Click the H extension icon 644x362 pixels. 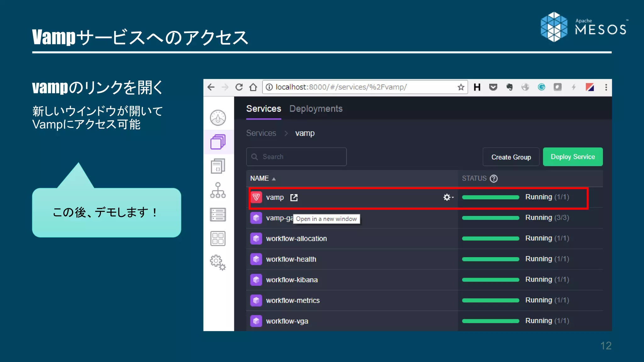pos(477,87)
